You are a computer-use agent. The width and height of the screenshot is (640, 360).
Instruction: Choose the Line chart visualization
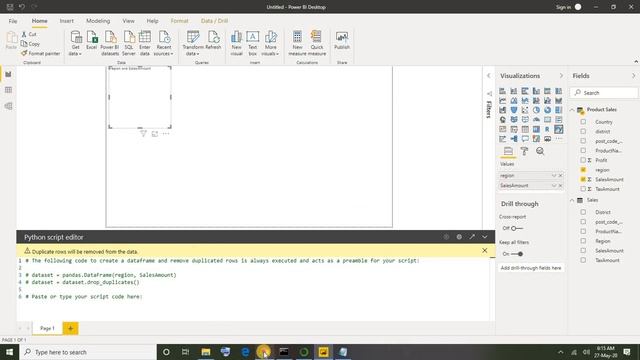(x=502, y=100)
